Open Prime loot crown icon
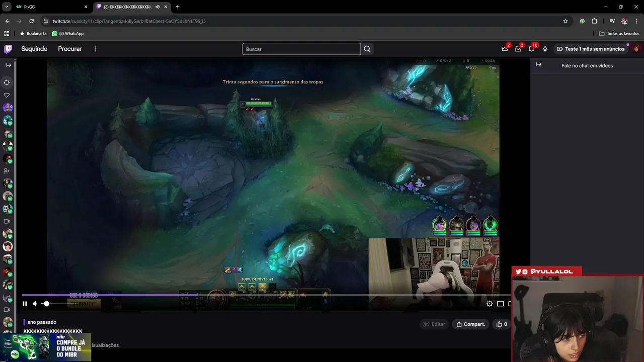 [505, 49]
